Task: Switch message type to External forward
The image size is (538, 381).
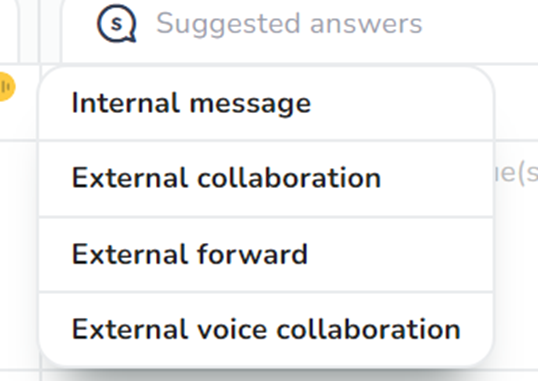Action: pos(266,254)
